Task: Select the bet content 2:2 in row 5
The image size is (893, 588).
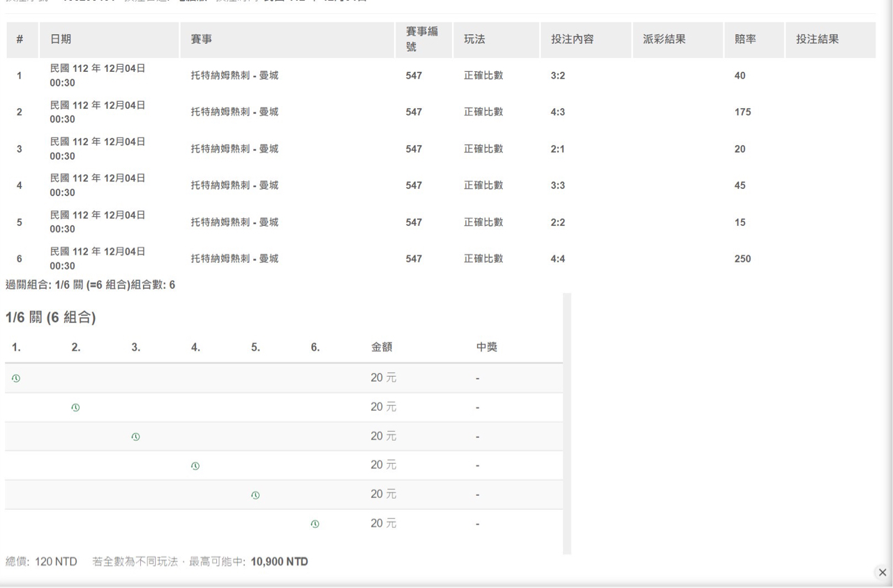Action: coord(557,223)
